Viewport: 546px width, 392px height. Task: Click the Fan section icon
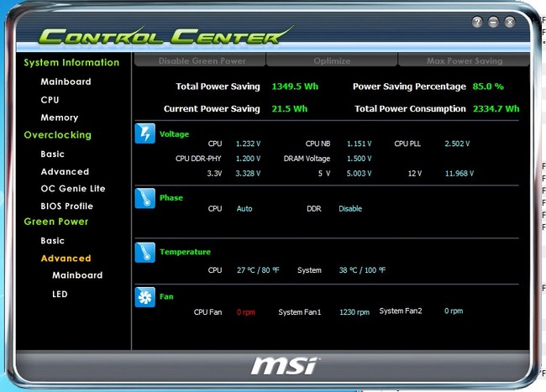pyautogui.click(x=144, y=297)
